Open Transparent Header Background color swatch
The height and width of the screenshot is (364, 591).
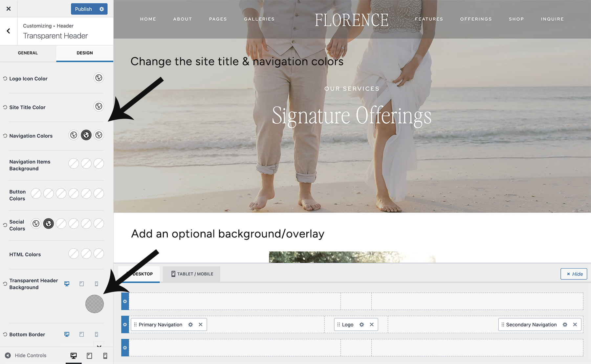(95, 304)
